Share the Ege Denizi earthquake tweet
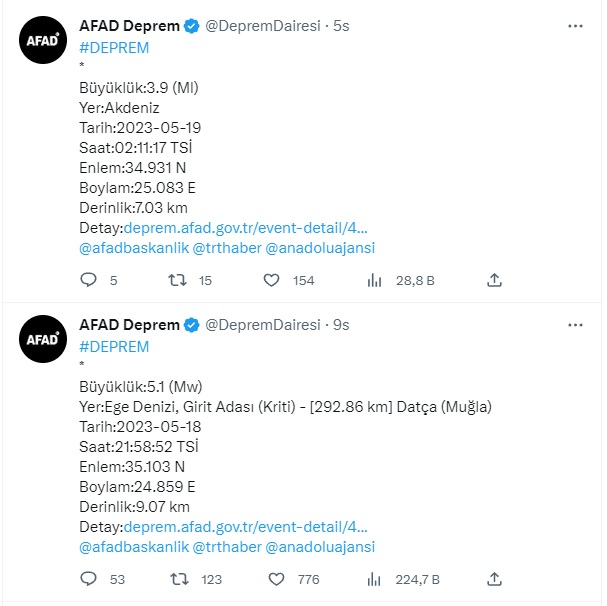This screenshot has width=607, height=606. pyautogui.click(x=494, y=578)
